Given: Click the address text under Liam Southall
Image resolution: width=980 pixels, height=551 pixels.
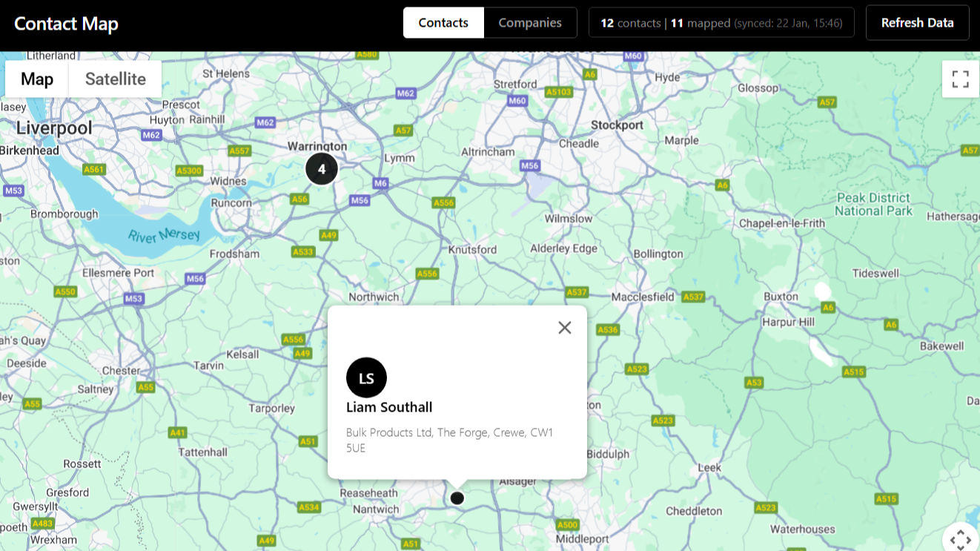Looking at the screenshot, I should 449,440.
